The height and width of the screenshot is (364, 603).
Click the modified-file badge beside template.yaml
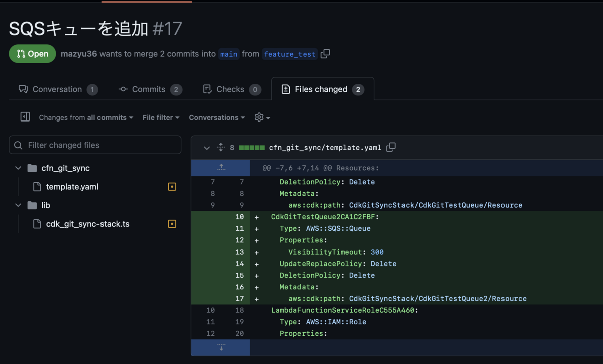click(x=172, y=186)
